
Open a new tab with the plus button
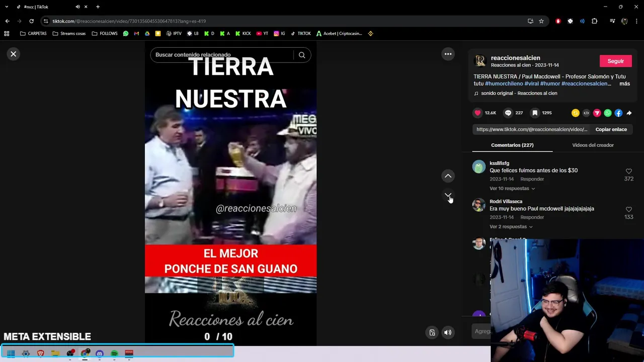pyautogui.click(x=98, y=7)
